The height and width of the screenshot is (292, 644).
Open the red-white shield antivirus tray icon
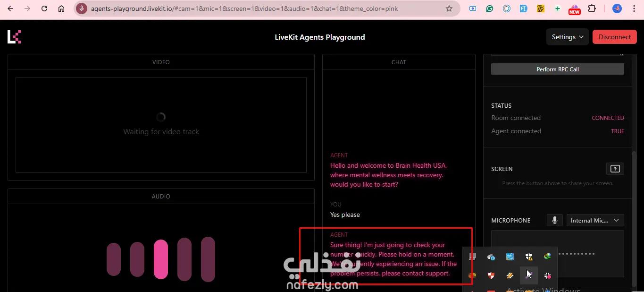click(x=491, y=275)
